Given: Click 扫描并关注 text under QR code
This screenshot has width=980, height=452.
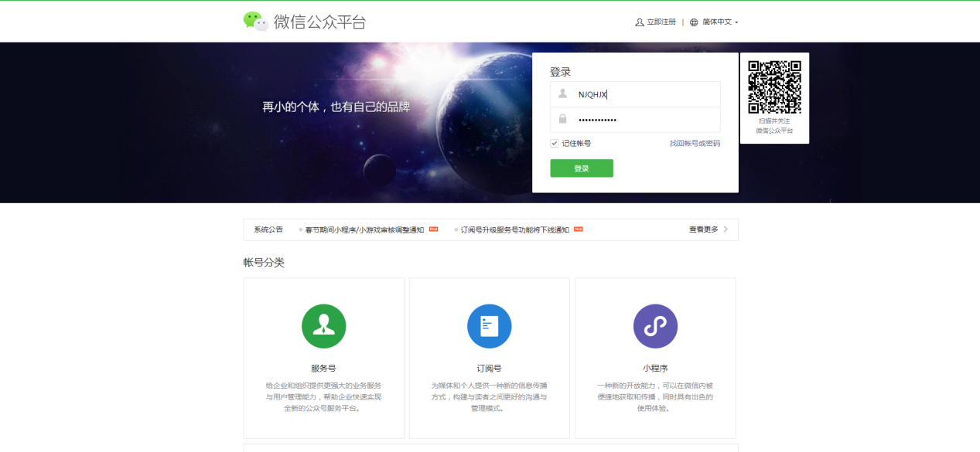Looking at the screenshot, I should click(774, 121).
